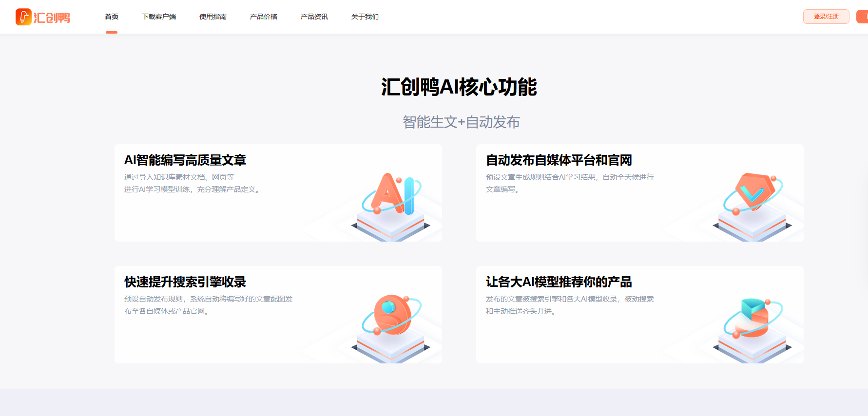This screenshot has height=416, width=868.
Task: Go to the 首页 nav tab
Action: (112, 17)
